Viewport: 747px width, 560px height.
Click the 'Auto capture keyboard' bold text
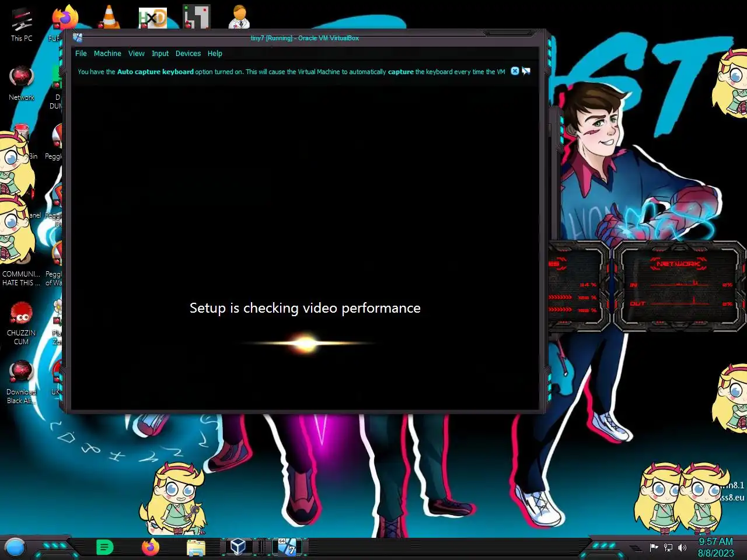pyautogui.click(x=155, y=72)
